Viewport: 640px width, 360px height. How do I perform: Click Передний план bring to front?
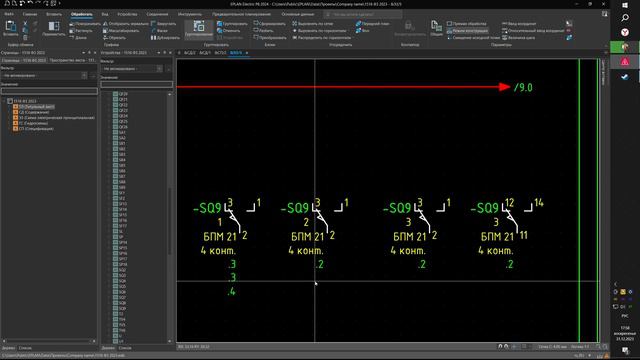coord(373,24)
